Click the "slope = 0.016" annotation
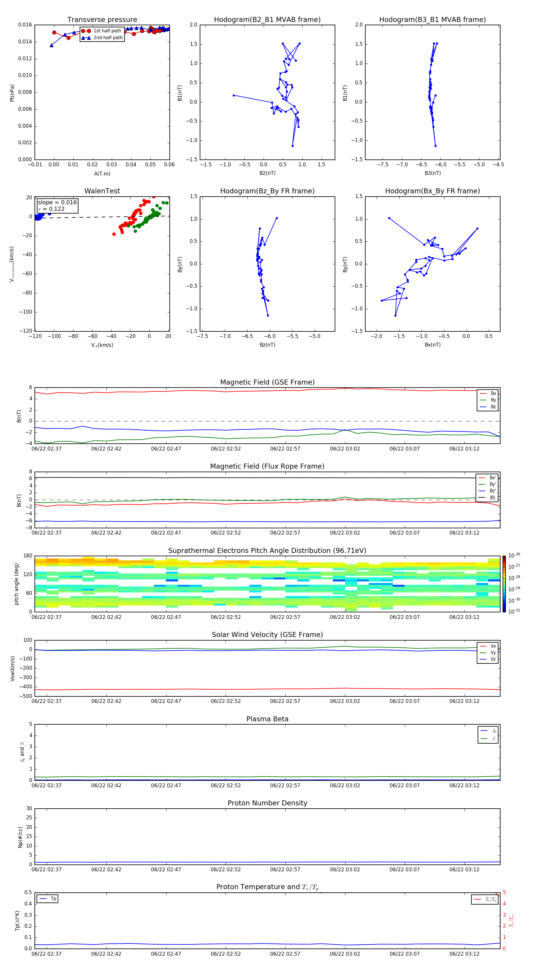The height and width of the screenshot is (980, 535). coord(57,203)
